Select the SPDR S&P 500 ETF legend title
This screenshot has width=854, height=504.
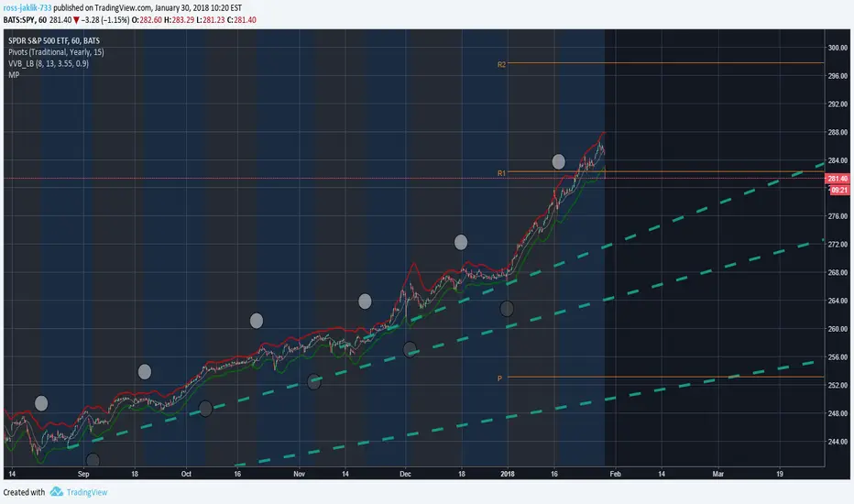54,41
